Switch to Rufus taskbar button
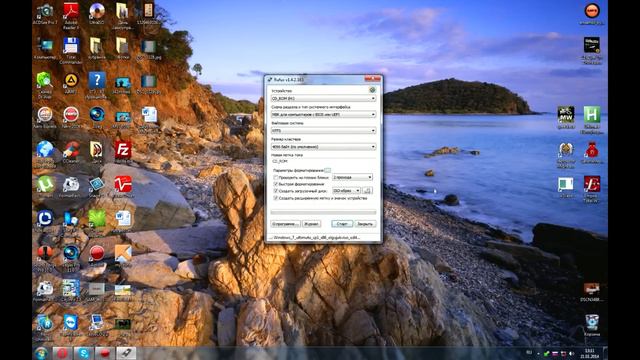 click(126, 353)
